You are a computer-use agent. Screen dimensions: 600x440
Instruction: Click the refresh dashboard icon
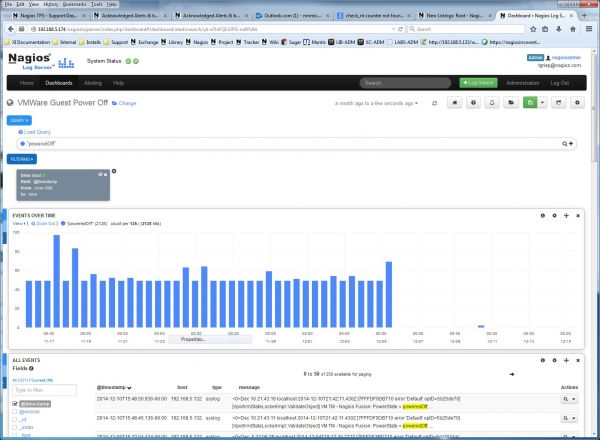coord(433,103)
